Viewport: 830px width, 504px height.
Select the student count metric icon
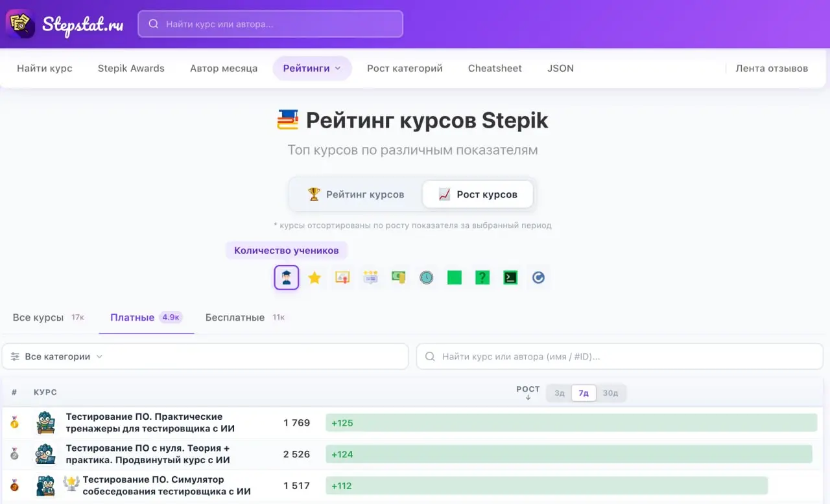pos(286,277)
